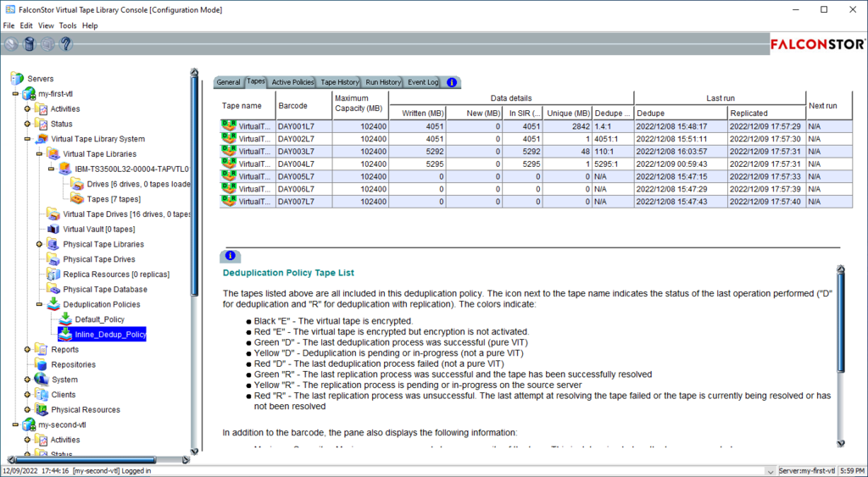Click the Replica Resources icon

point(53,275)
